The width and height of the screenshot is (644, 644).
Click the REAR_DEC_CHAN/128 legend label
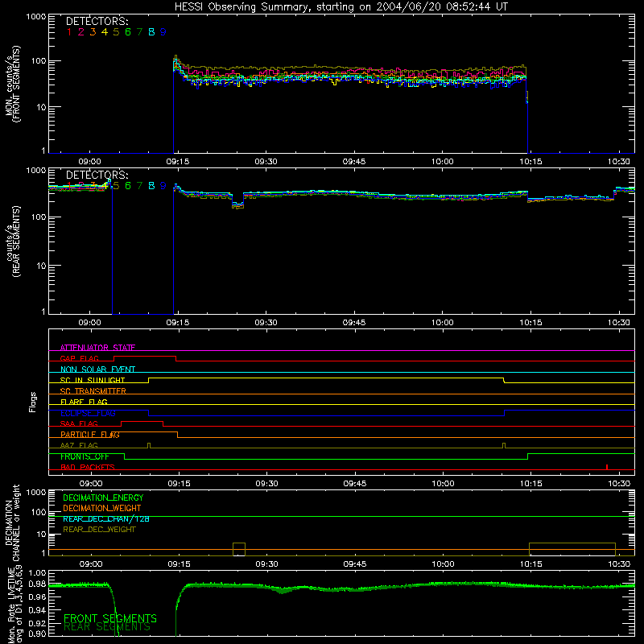tap(106, 519)
